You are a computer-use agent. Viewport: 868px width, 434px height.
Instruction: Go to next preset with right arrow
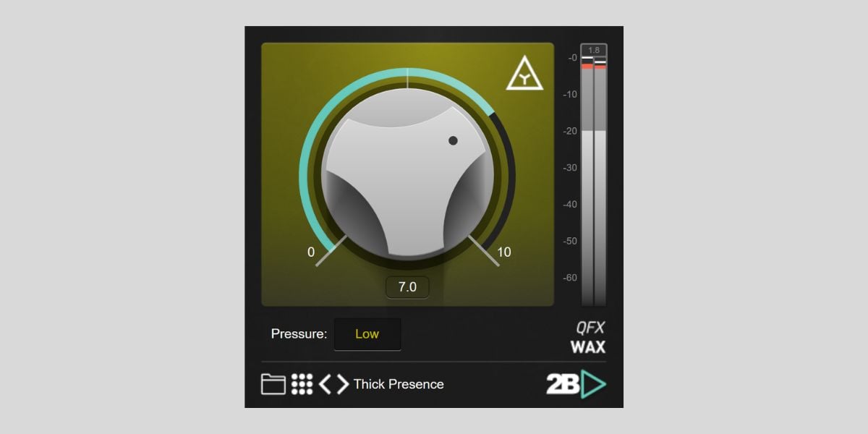342,384
